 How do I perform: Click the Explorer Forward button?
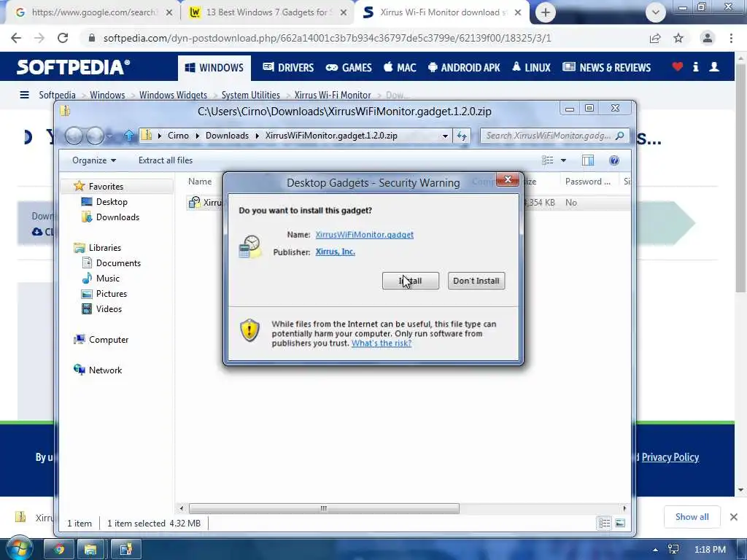[95, 136]
